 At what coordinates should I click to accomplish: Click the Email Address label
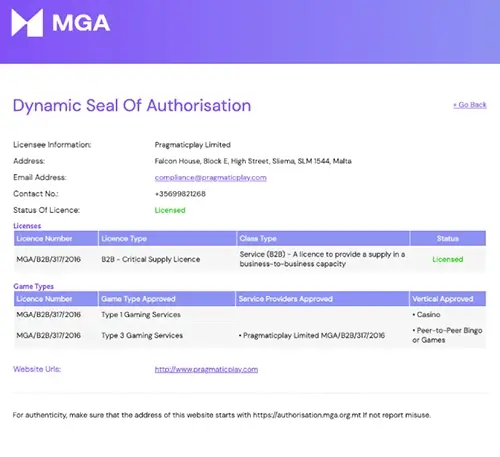40,177
